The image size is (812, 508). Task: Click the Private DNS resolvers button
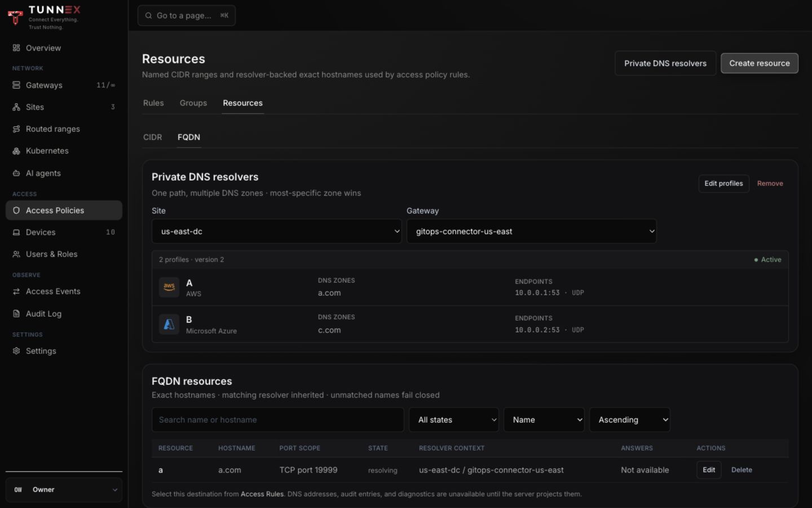point(665,63)
